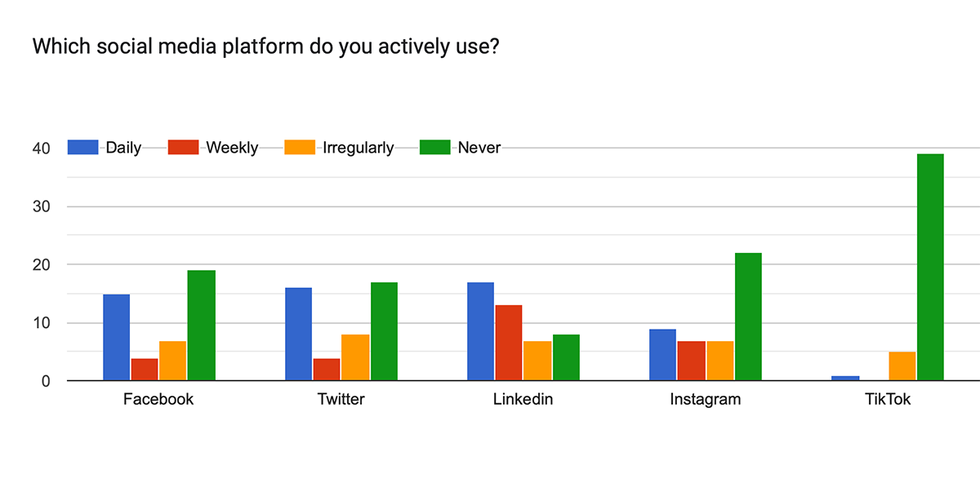Screen dimensions: 980x479
Task: Click the chart title question text
Action: (x=265, y=47)
